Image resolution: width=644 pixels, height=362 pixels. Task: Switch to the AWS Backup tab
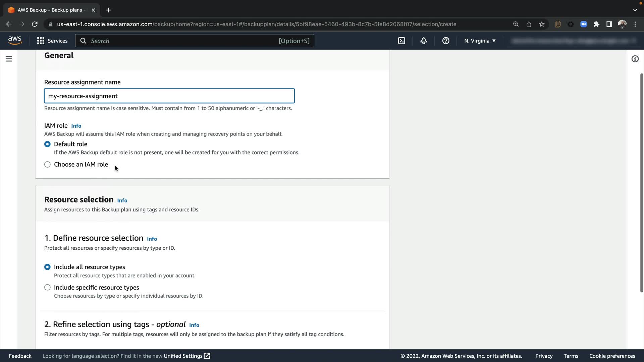pos(50,10)
